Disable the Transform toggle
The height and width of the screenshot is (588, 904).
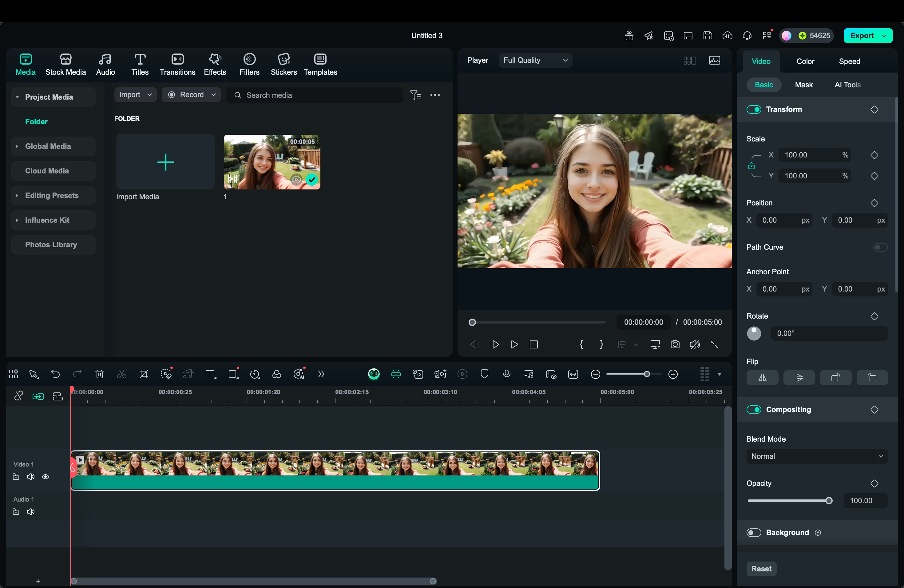[754, 109]
